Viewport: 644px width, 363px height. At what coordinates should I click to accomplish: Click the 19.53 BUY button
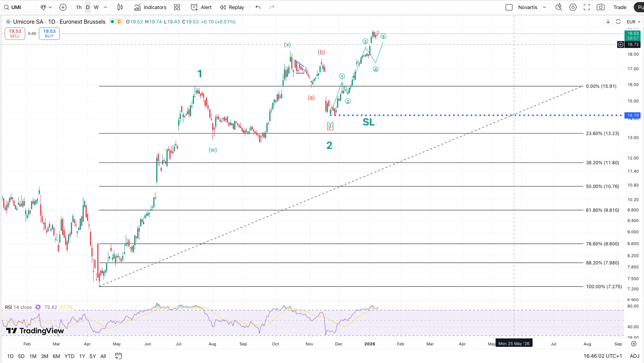[x=49, y=33]
